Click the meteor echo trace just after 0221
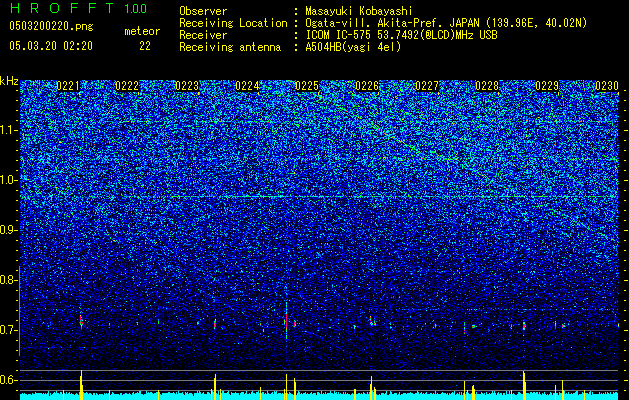The height and width of the screenshot is (400, 629). point(81,320)
